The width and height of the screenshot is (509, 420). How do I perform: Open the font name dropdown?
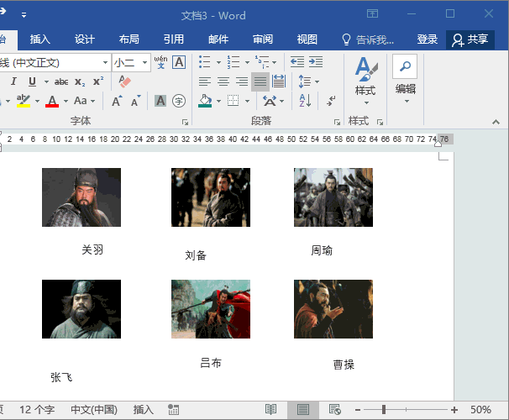(105, 63)
